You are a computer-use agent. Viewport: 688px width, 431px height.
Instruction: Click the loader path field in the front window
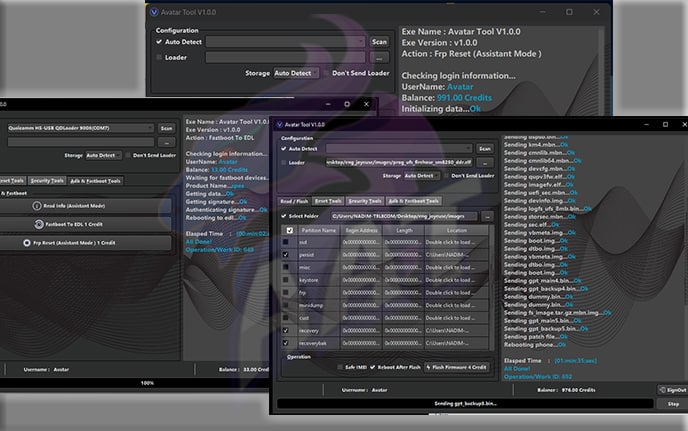(x=399, y=163)
